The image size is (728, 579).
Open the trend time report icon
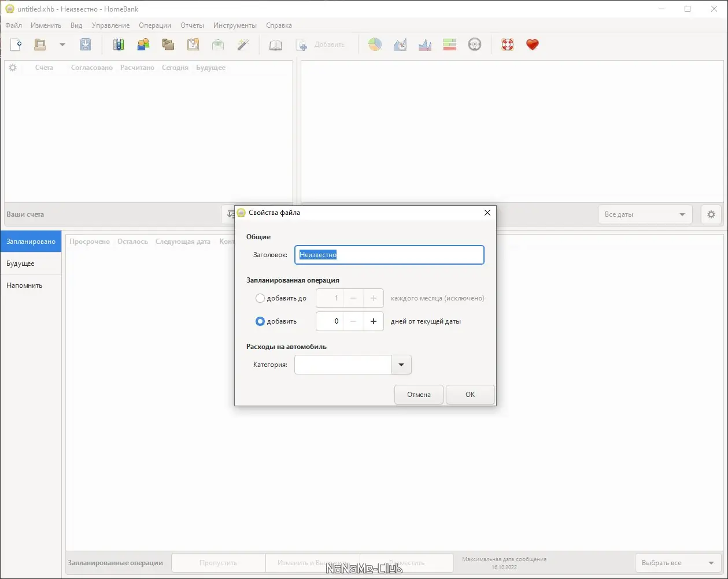point(400,44)
